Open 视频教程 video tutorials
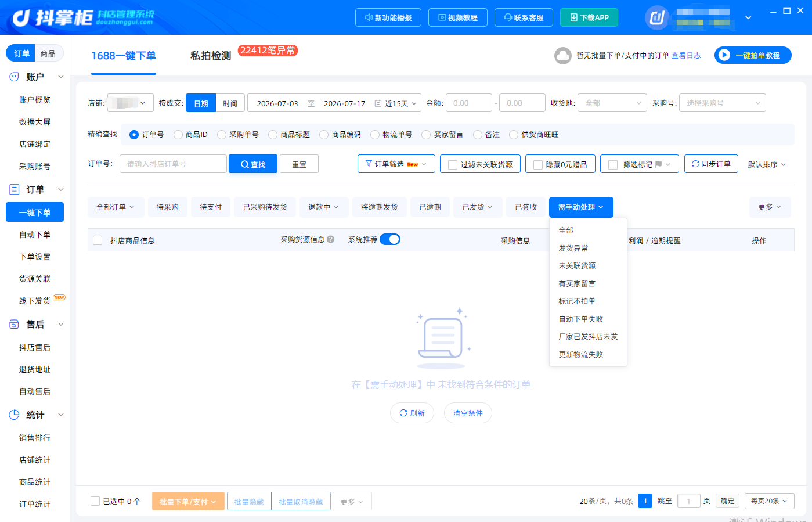Viewport: 812px width, 522px height. [457, 17]
